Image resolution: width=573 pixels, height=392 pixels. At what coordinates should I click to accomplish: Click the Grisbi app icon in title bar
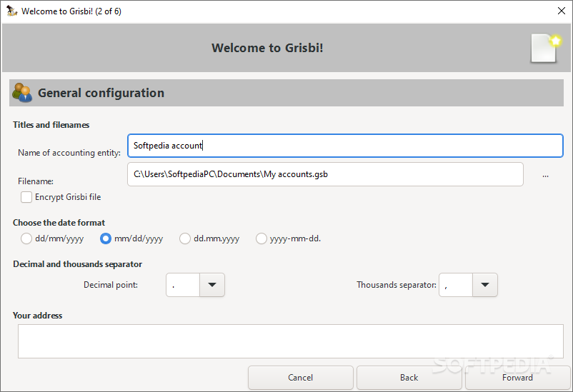point(11,11)
